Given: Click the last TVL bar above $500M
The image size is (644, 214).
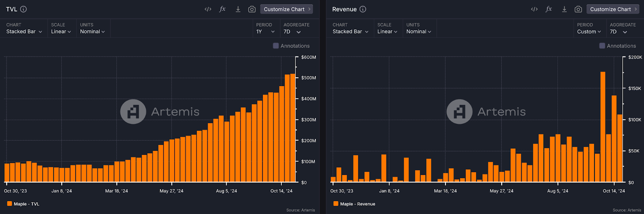Looking at the screenshot, I should (x=293, y=128).
